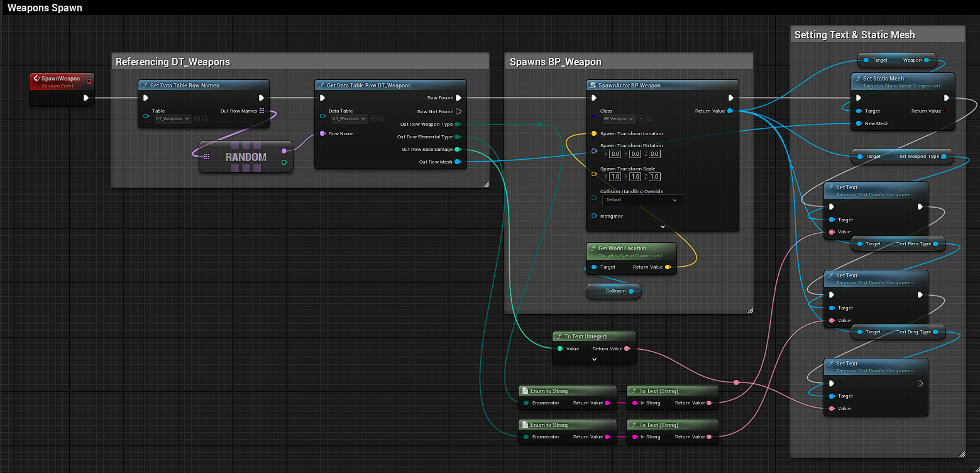
Task: Click the Out Row Names array pin
Action: click(x=262, y=111)
